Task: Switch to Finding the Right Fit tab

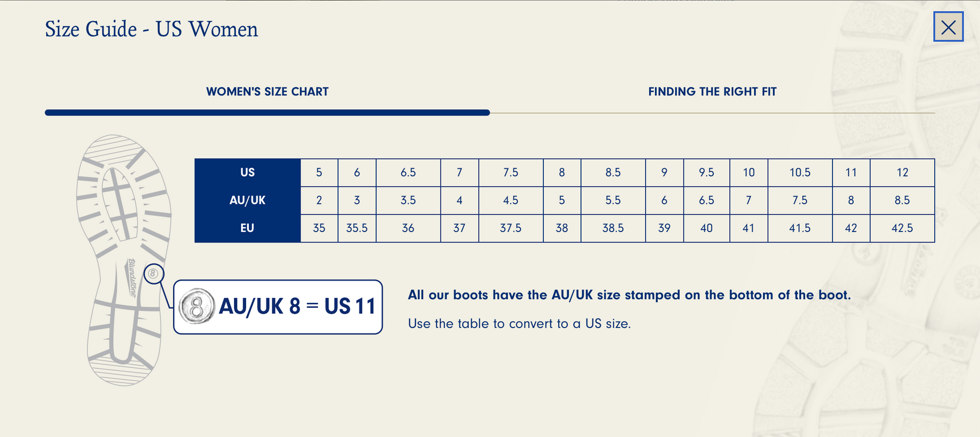Action: (x=712, y=92)
